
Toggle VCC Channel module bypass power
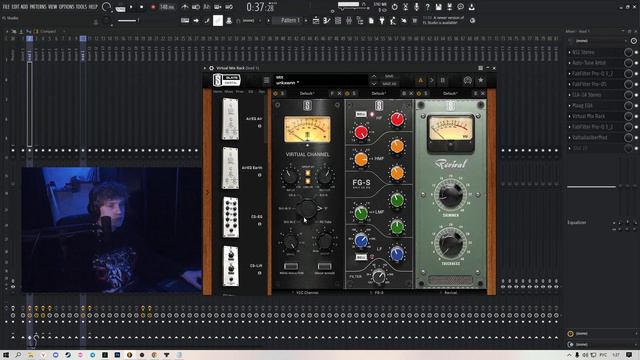pos(276,93)
